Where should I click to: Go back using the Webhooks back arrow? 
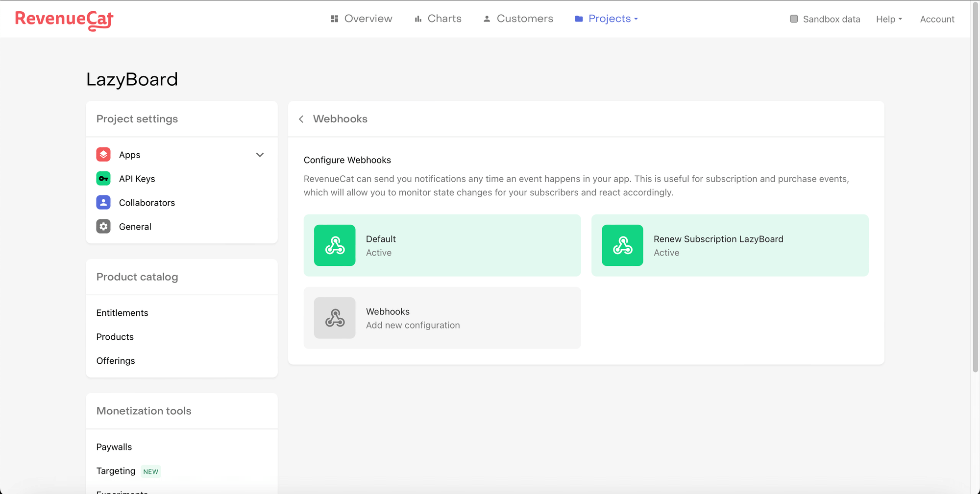coord(301,119)
